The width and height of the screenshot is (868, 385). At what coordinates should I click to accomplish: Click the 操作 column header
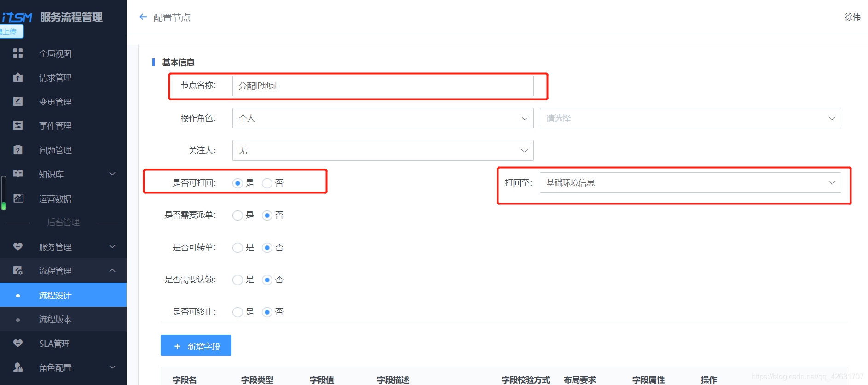709,379
